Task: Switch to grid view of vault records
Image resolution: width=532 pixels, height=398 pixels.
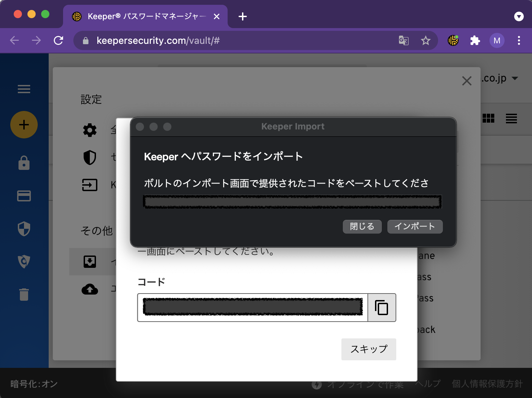Action: point(489,119)
